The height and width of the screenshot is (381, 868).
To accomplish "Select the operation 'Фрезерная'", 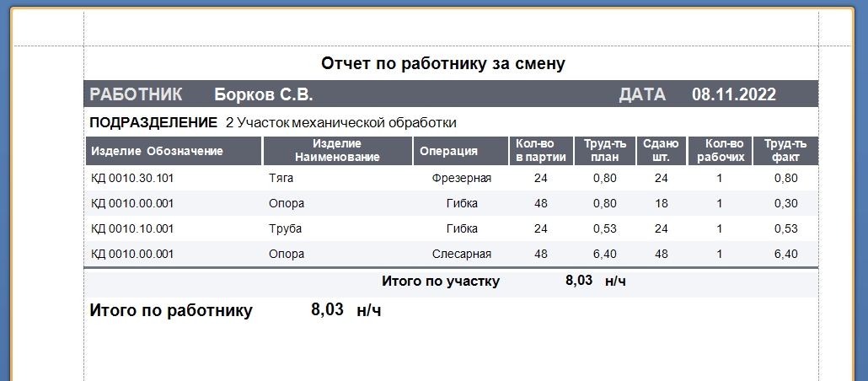I will click(x=461, y=179).
